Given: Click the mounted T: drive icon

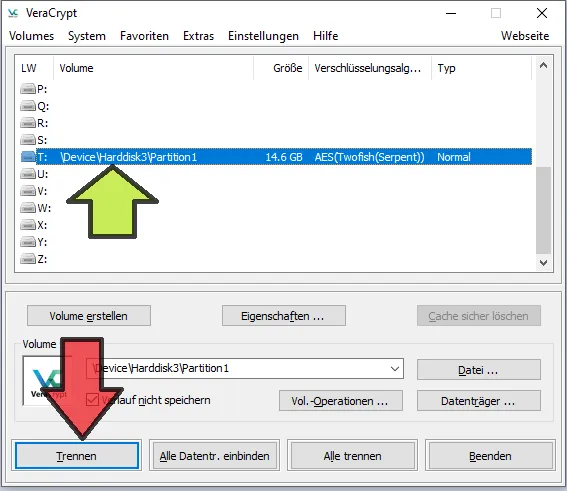Looking at the screenshot, I should tap(27, 157).
